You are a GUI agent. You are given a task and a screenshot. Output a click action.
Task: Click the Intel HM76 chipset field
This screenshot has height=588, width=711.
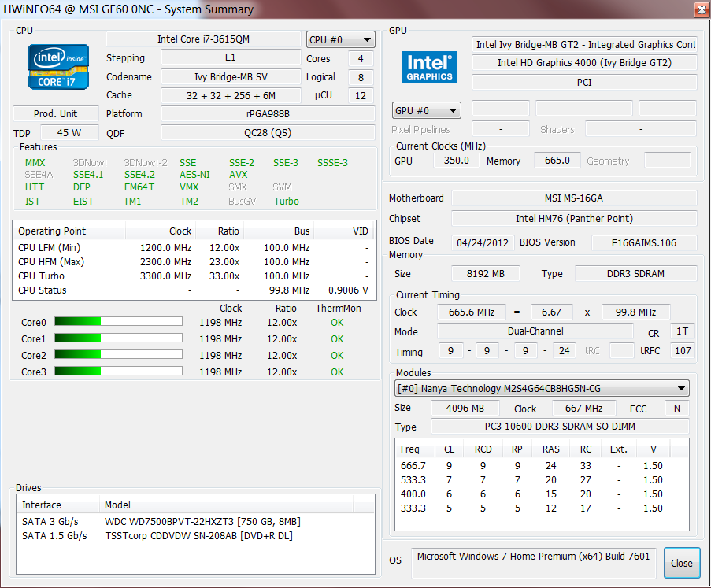coord(574,219)
